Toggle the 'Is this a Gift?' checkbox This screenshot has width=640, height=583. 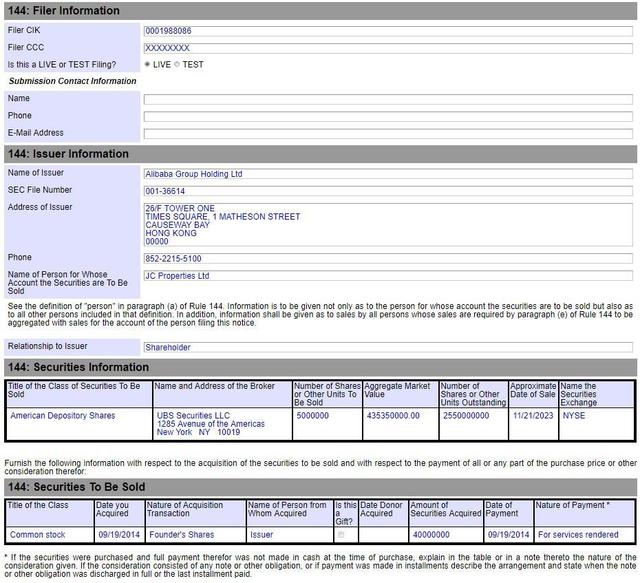click(341, 535)
